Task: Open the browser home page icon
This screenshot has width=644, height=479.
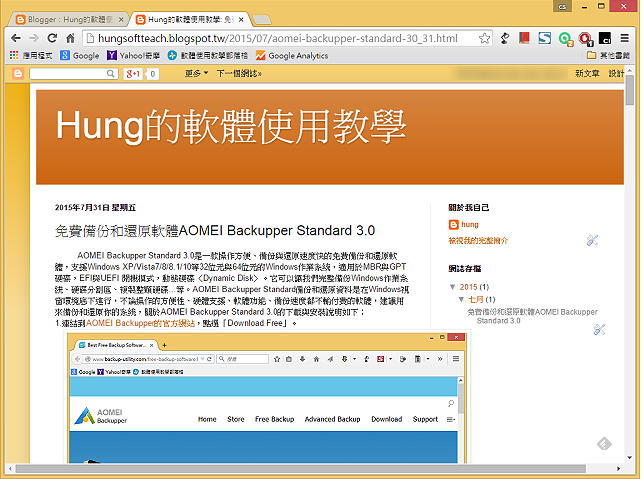Action: pos(70,38)
